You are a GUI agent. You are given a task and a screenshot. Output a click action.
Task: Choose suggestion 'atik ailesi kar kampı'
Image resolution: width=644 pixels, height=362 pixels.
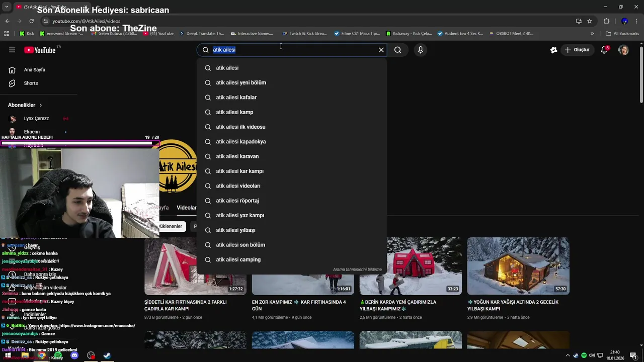point(292,171)
